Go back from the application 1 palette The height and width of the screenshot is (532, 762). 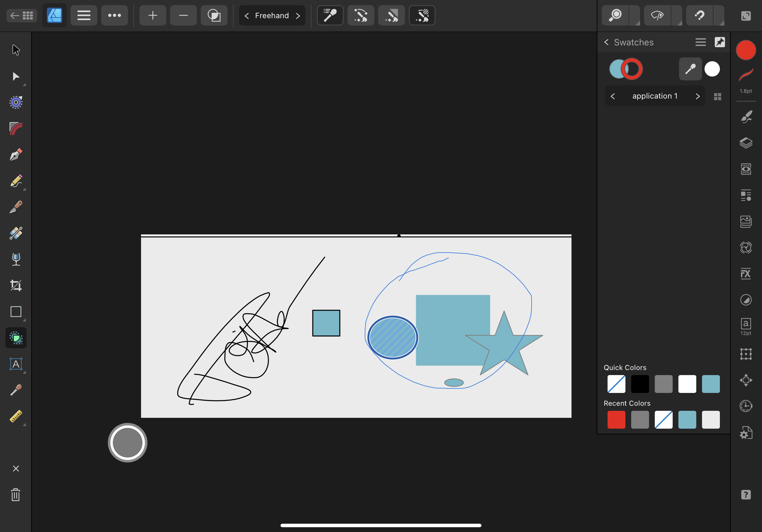(x=613, y=96)
